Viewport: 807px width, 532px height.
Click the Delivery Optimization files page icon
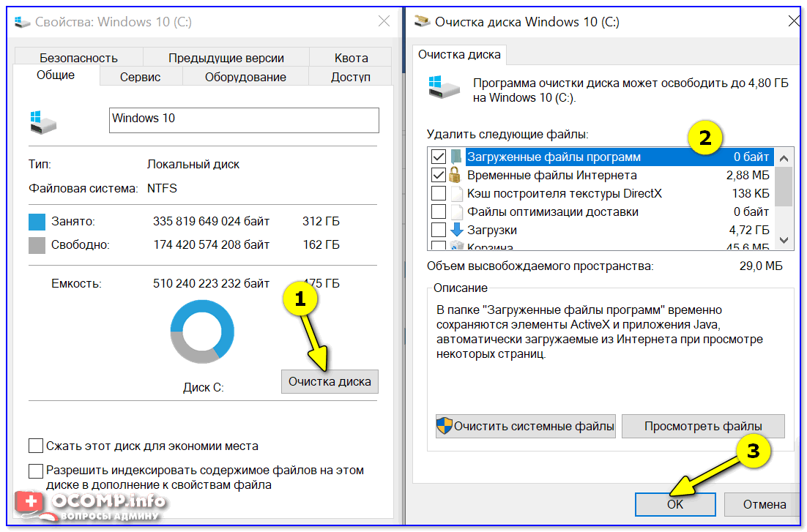[x=456, y=211]
